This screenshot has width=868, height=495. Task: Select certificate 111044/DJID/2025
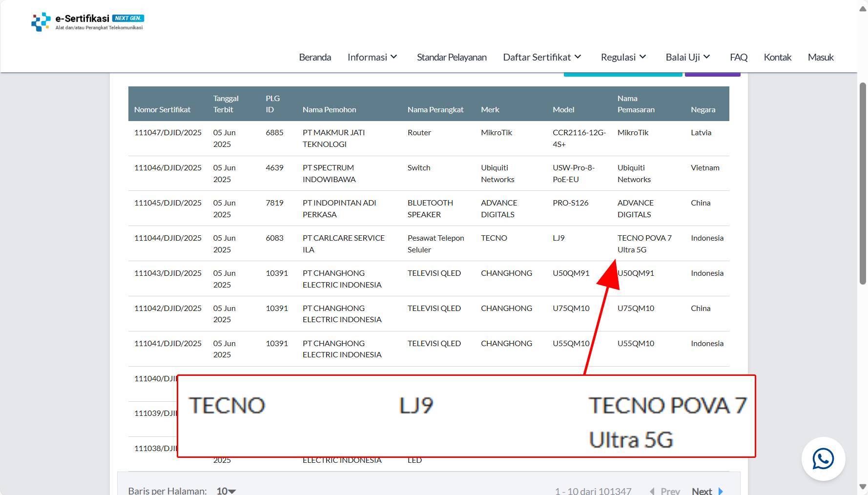(x=167, y=238)
